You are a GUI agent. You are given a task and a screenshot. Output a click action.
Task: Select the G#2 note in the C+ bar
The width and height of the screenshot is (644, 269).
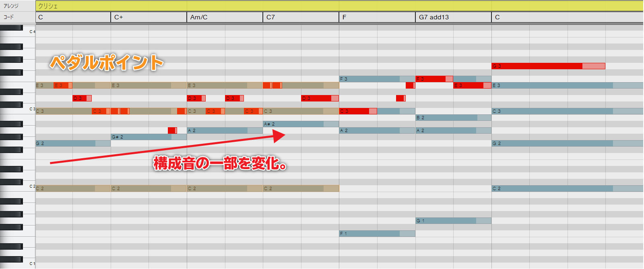pos(149,137)
